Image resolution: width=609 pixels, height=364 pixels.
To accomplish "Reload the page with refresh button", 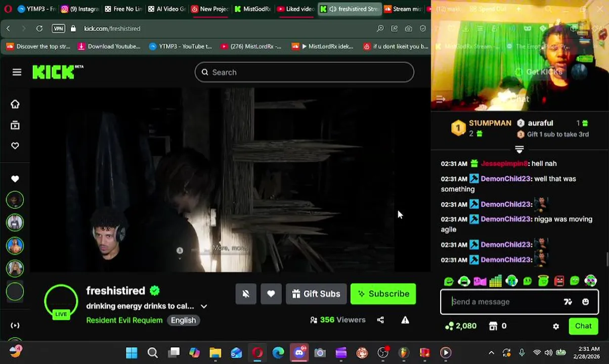I will click(39, 29).
